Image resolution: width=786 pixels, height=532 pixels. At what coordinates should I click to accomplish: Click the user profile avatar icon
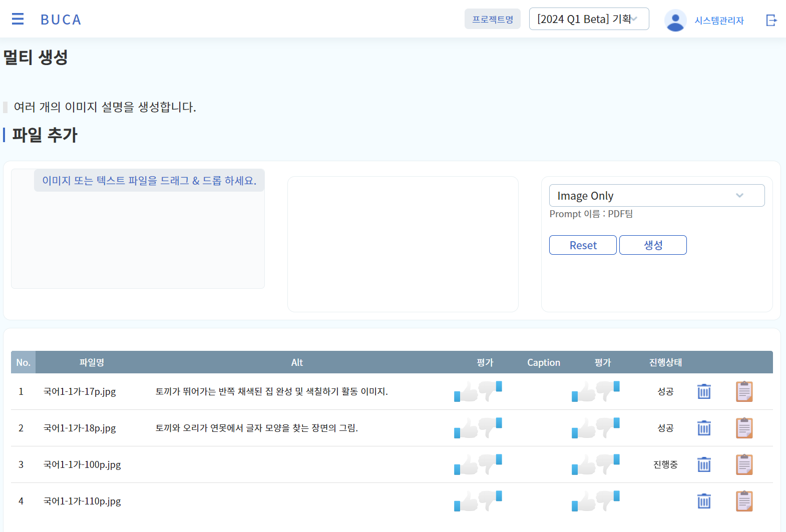(x=675, y=20)
